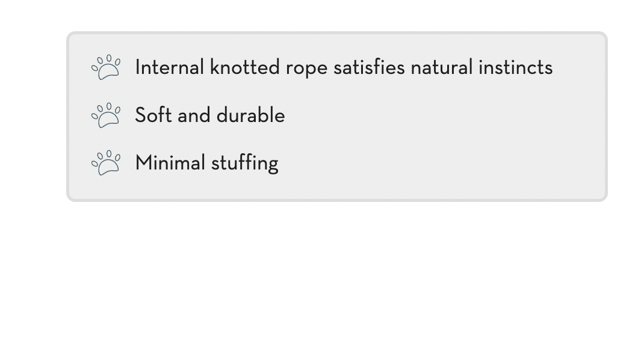Click the paw icon beside Soft and durable
This screenshot has height=351, width=644.
click(106, 115)
